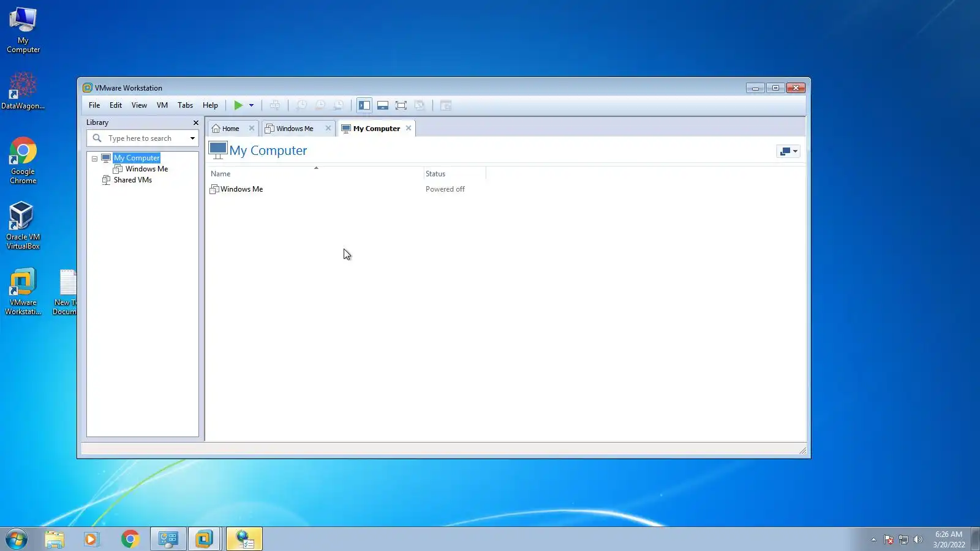Screen dimensions: 980x551
Task: Click the Send Ctrl+Alt+Del toolbar icon
Action: [x=275, y=105]
